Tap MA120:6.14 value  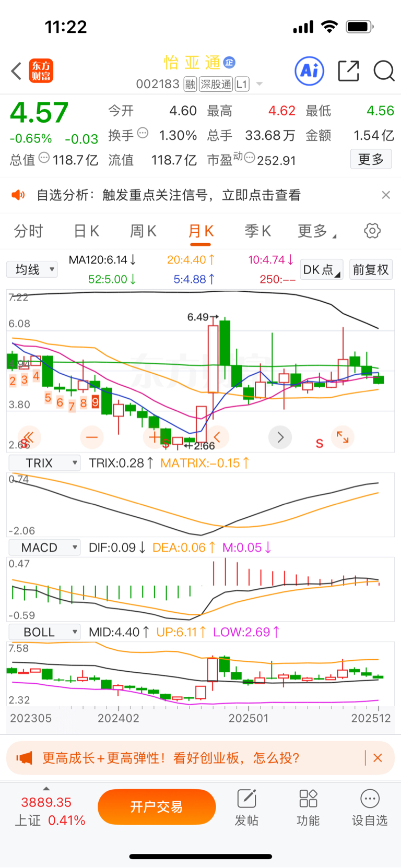pos(103,259)
